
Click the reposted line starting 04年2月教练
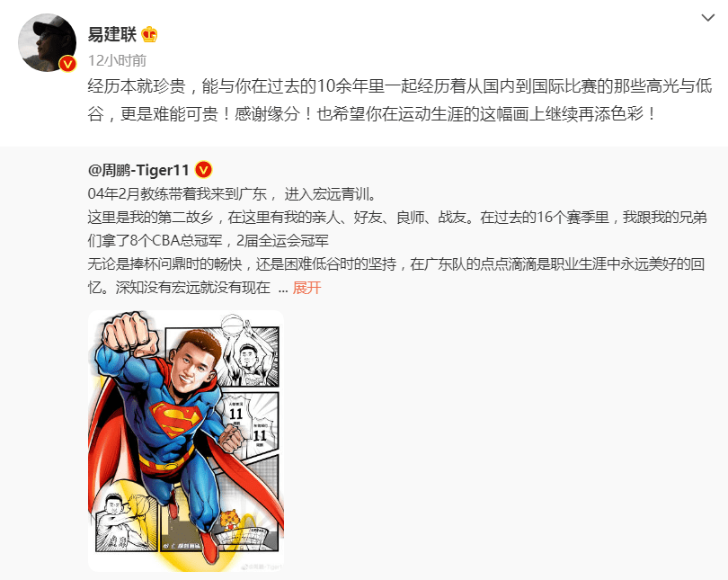[x=232, y=193]
